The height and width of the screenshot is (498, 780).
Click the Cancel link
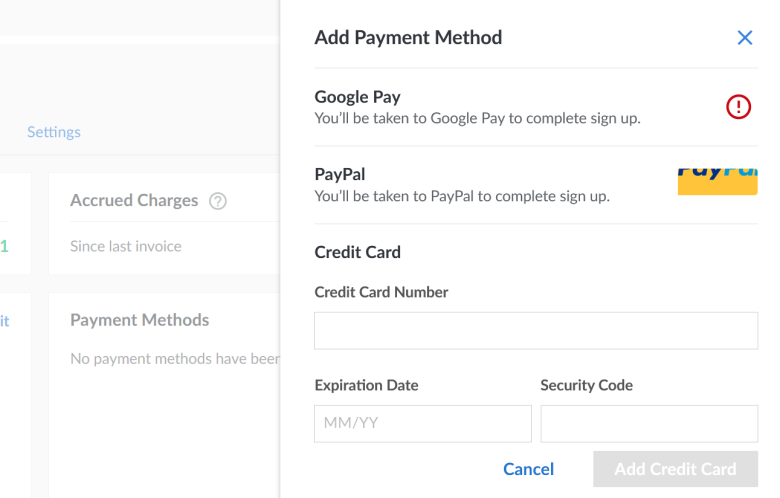(x=528, y=469)
